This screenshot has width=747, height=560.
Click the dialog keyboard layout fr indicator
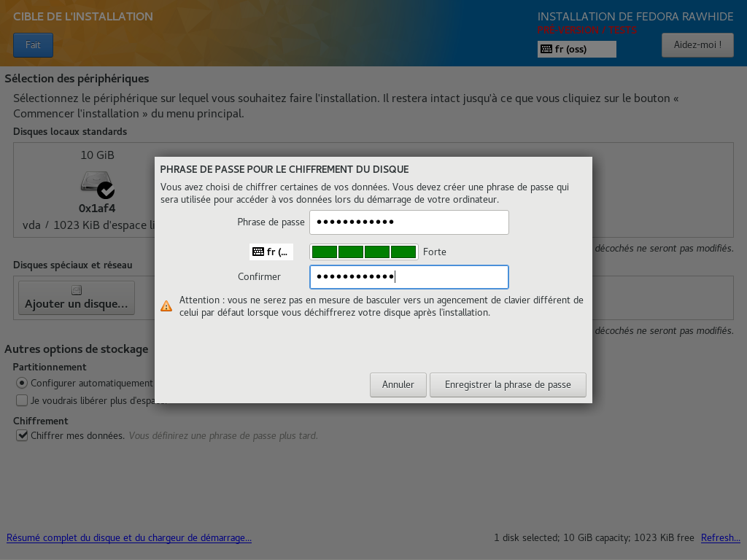point(271,252)
